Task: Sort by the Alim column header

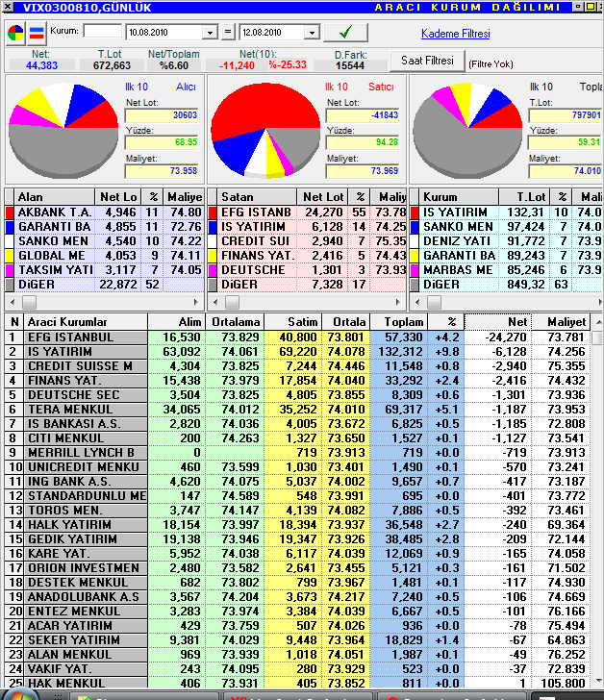Action: 176,322
